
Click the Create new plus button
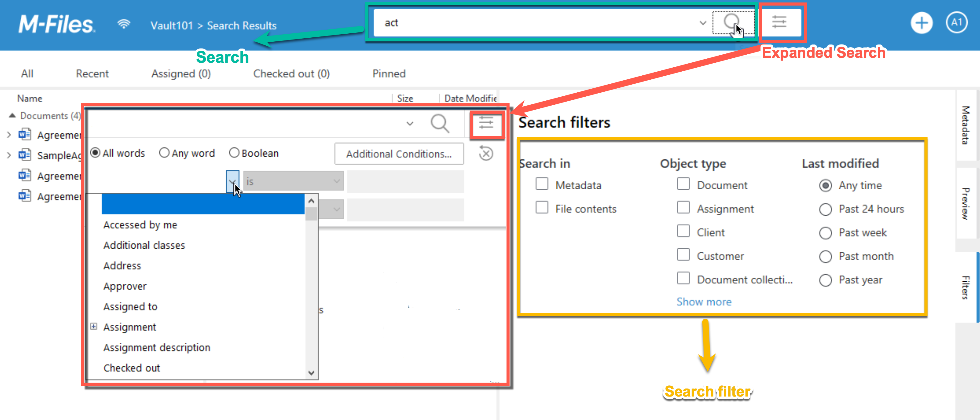[x=921, y=23]
